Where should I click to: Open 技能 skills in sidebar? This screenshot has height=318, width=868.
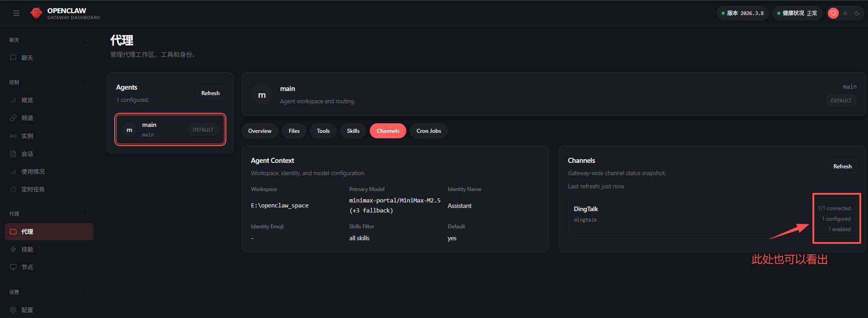[49, 249]
